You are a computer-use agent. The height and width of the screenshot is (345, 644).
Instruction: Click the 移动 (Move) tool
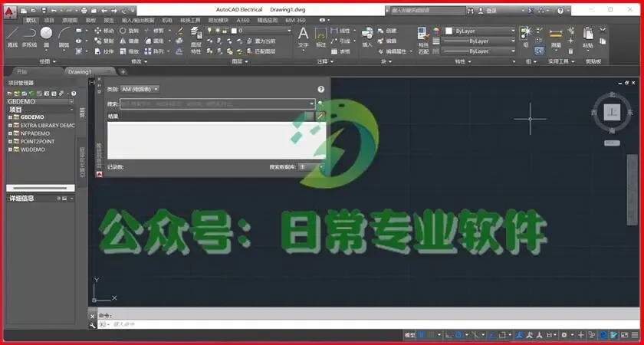click(104, 31)
